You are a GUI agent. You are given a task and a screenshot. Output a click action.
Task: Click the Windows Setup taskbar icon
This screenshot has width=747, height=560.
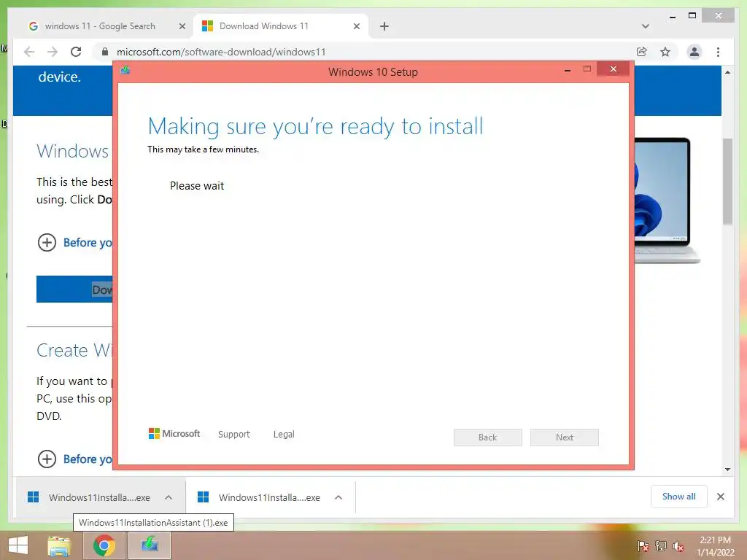pos(150,545)
